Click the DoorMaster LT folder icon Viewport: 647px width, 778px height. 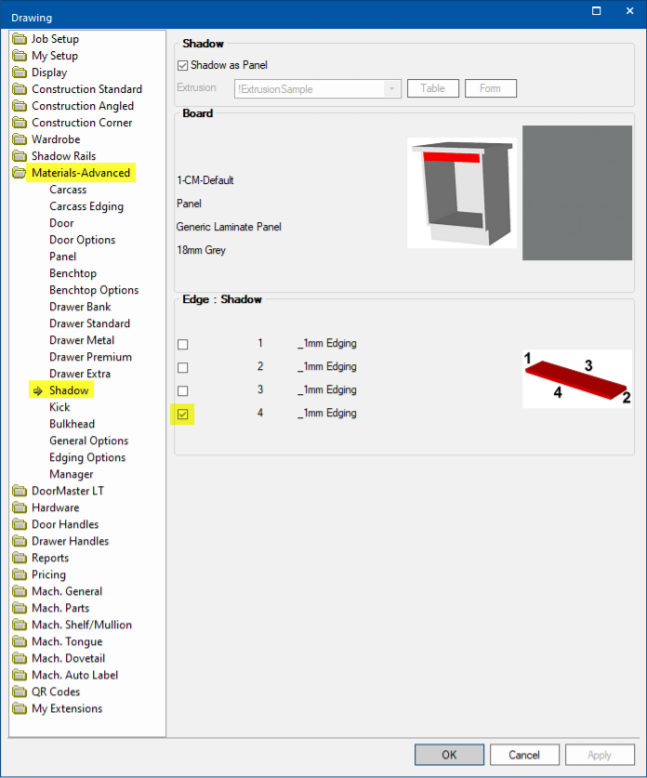point(19,491)
